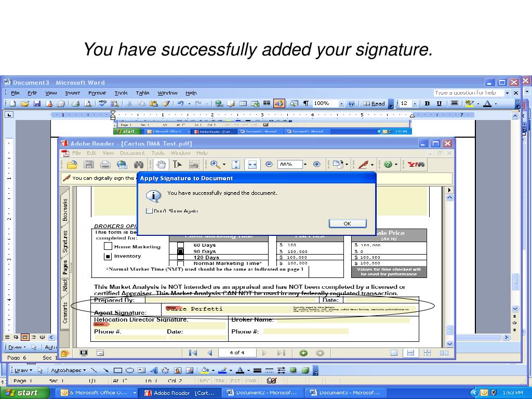Switch to Adobe Reader taskbar button

coord(180,393)
